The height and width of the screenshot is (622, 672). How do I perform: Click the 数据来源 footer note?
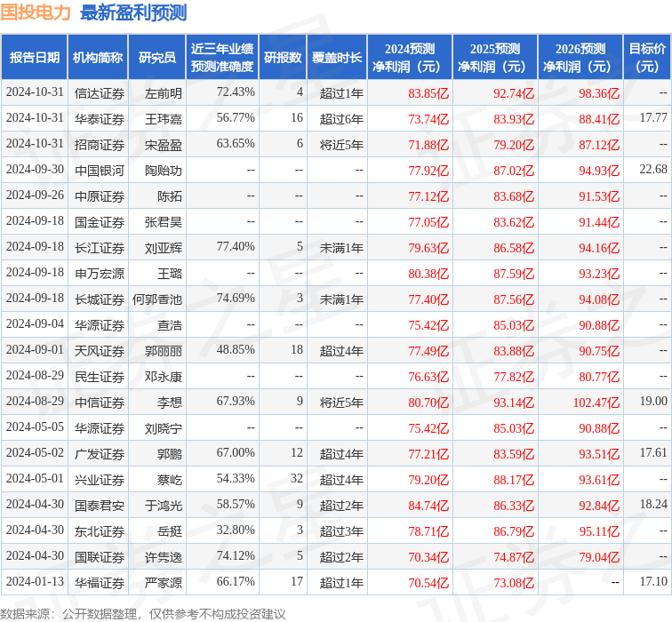pyautogui.click(x=143, y=614)
